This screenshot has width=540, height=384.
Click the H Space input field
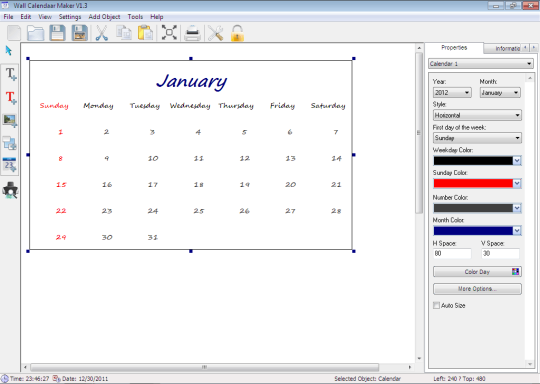pos(452,253)
